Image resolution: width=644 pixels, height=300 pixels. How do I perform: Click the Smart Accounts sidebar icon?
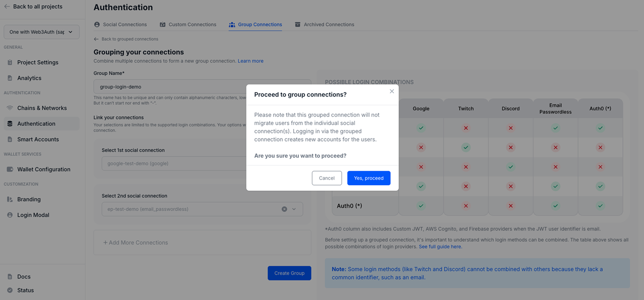pyautogui.click(x=10, y=139)
